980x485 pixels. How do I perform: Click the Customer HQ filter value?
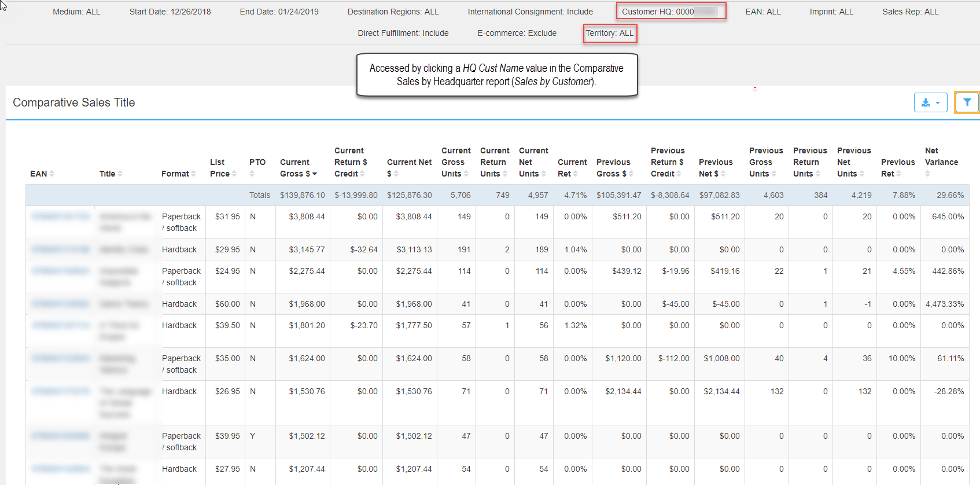point(670,12)
